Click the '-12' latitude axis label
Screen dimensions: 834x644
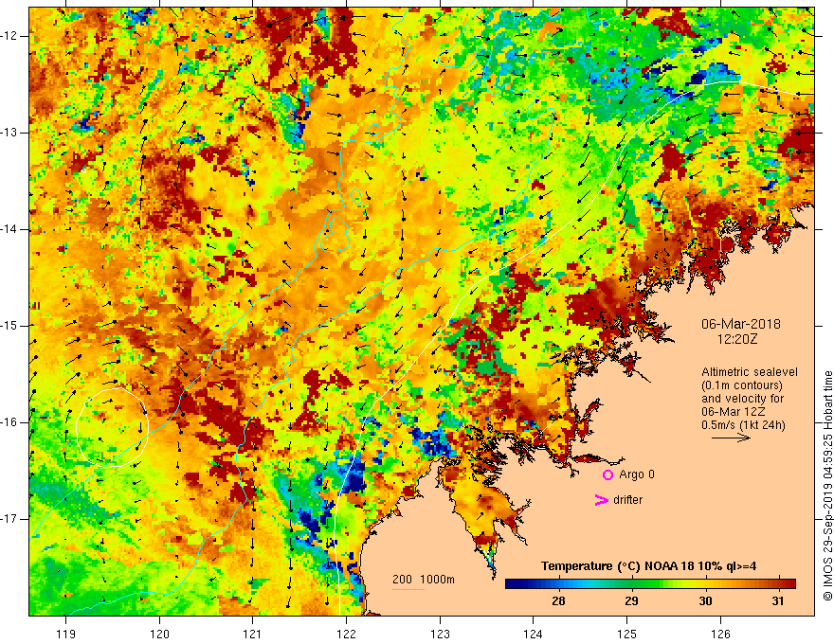[10, 36]
